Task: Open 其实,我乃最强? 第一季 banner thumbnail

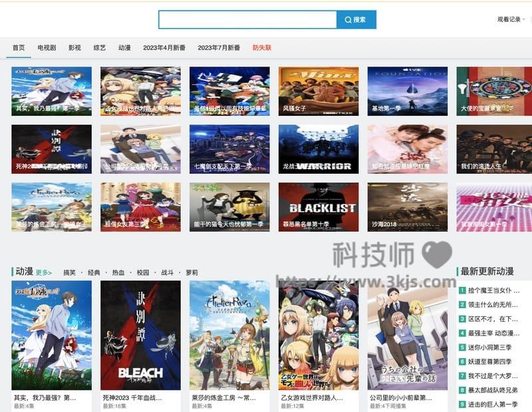Action: click(52, 91)
